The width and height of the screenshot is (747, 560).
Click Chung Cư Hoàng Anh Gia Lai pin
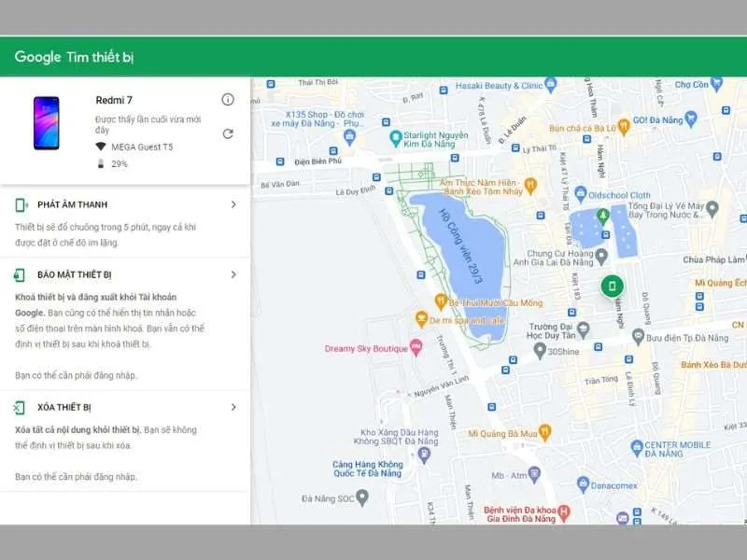(601, 256)
